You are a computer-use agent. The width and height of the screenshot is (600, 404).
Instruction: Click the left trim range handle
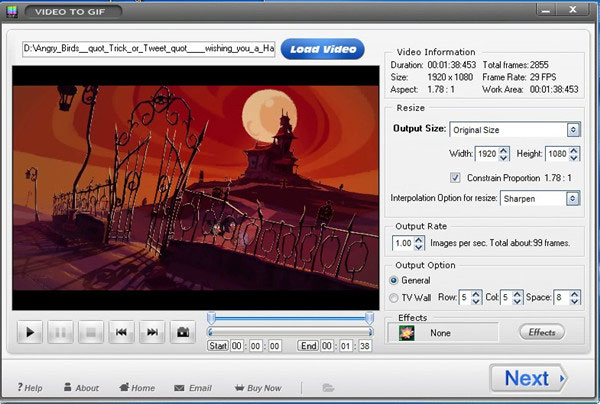(211, 318)
